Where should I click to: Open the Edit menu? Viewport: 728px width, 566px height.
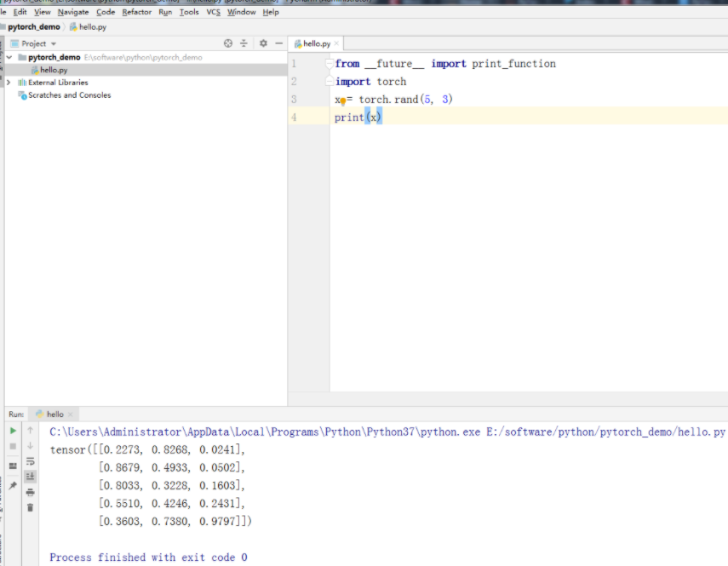pos(20,12)
